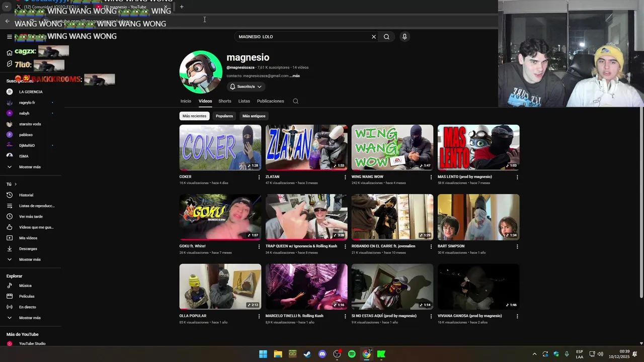
Task: Click GOKU ft. White! video title
Action: point(193,246)
